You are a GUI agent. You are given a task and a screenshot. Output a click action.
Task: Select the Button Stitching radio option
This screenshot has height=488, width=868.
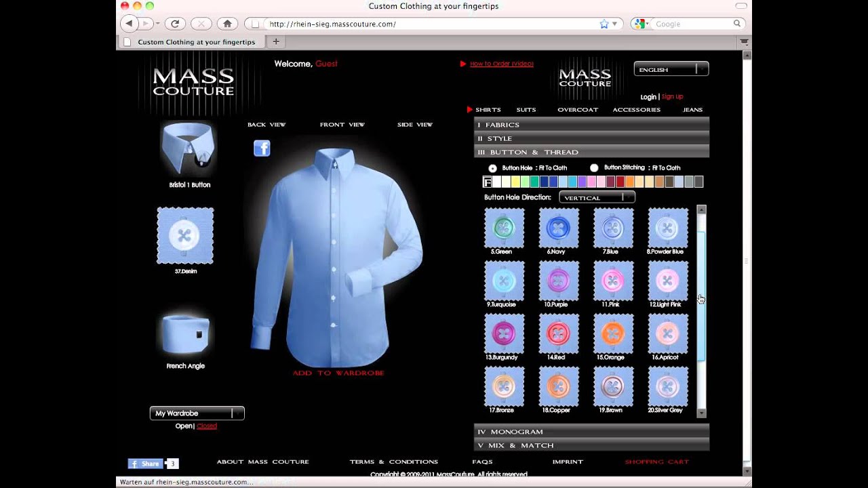pyautogui.click(x=594, y=168)
